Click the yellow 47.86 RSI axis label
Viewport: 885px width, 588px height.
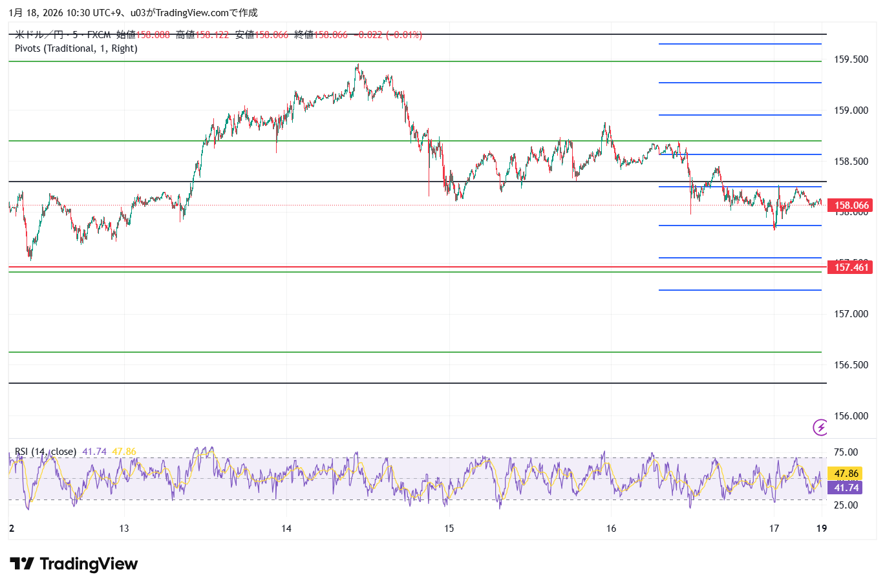click(846, 474)
